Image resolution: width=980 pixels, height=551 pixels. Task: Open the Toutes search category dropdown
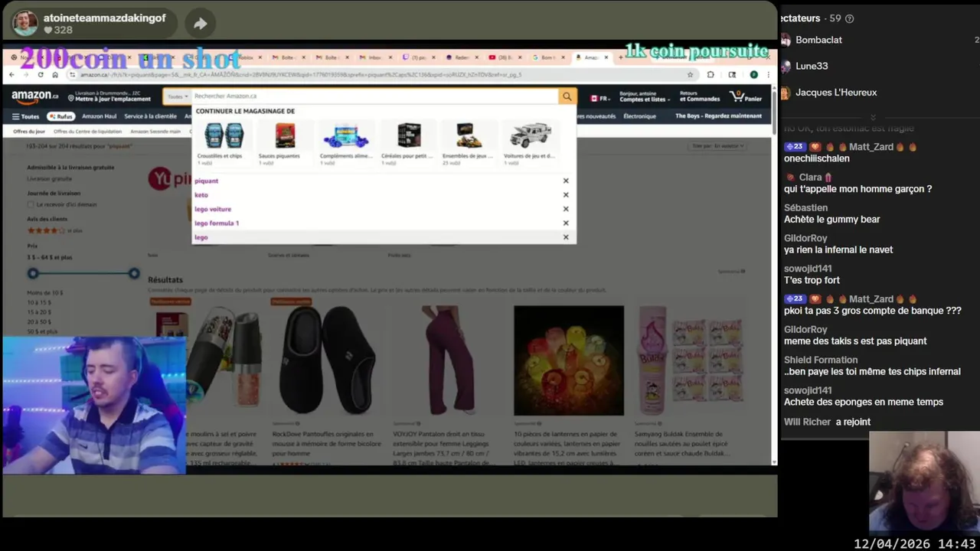(178, 96)
